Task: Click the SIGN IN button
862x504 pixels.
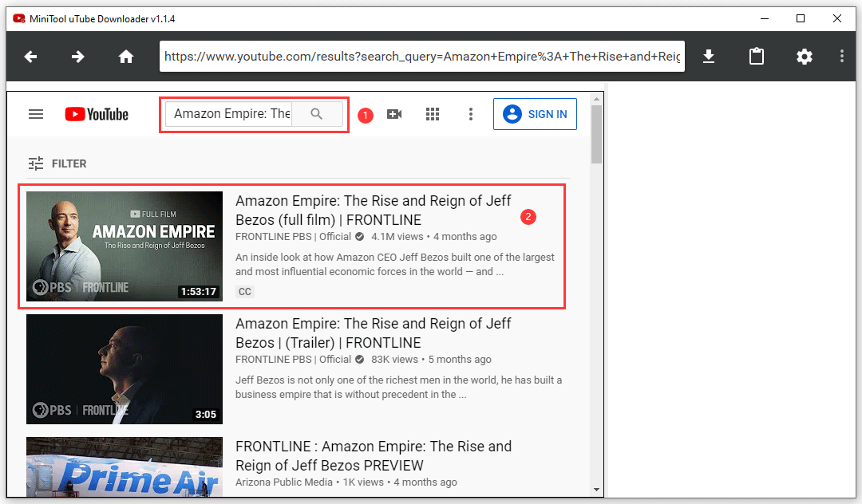Action: (x=535, y=113)
